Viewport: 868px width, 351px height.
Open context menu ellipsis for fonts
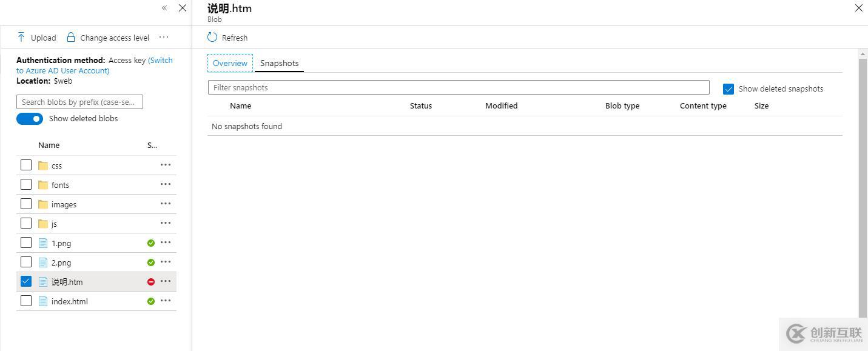pyautogui.click(x=166, y=184)
